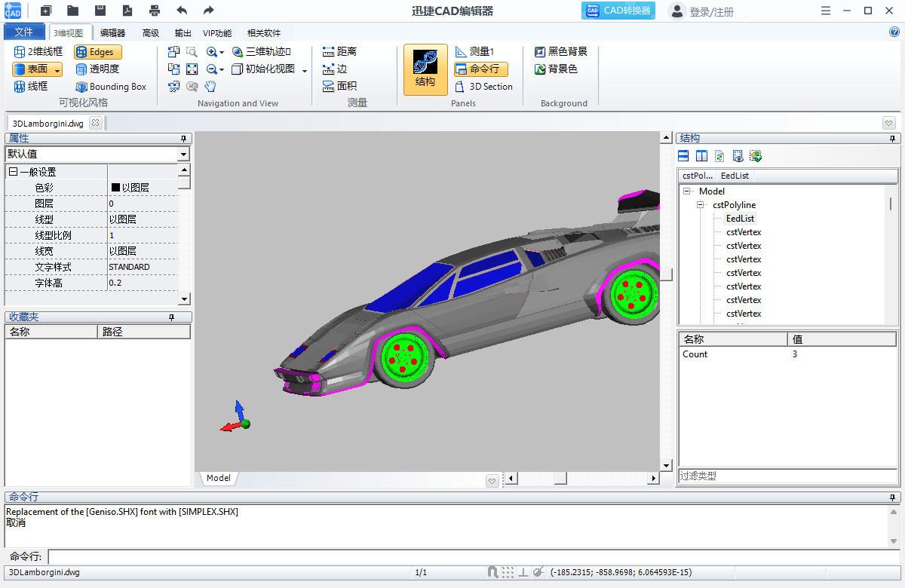Click the new file icon in title bar

[x=46, y=11]
